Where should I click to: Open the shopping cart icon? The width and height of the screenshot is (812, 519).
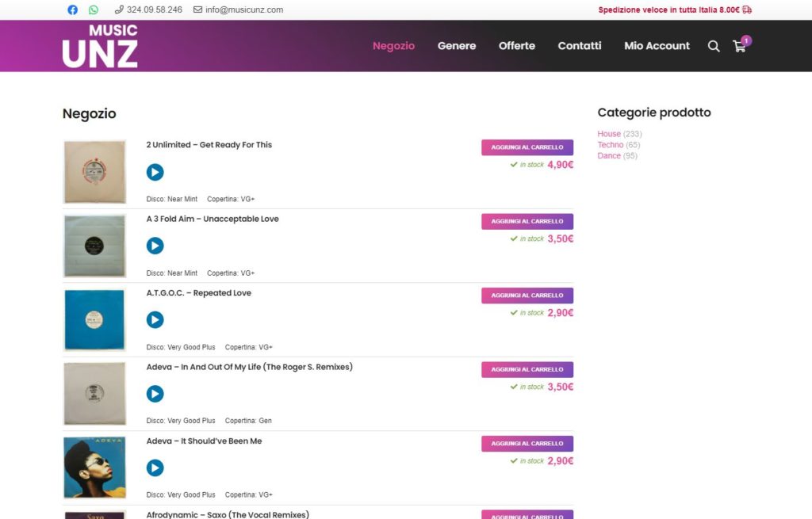click(x=740, y=46)
